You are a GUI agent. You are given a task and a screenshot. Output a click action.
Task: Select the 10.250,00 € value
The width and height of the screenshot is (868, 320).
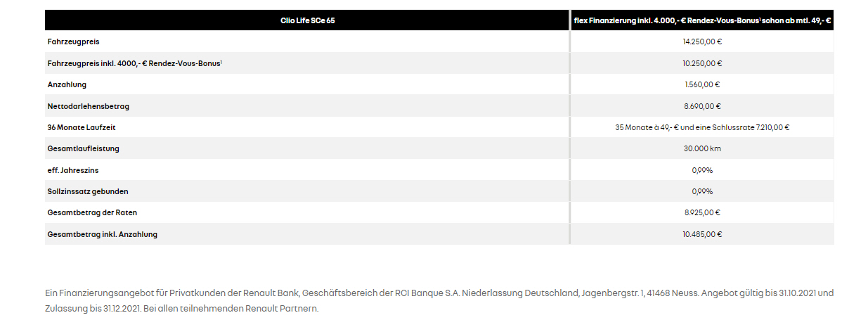click(x=702, y=63)
